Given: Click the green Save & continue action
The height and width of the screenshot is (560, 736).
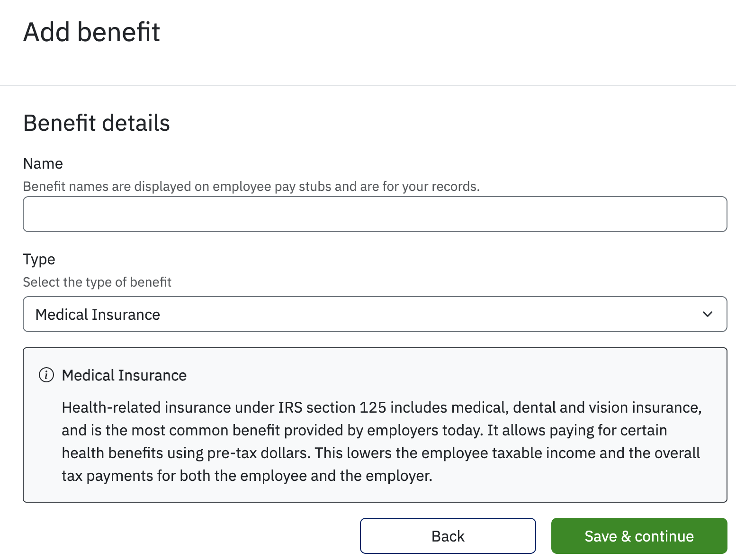Looking at the screenshot, I should point(639,536).
